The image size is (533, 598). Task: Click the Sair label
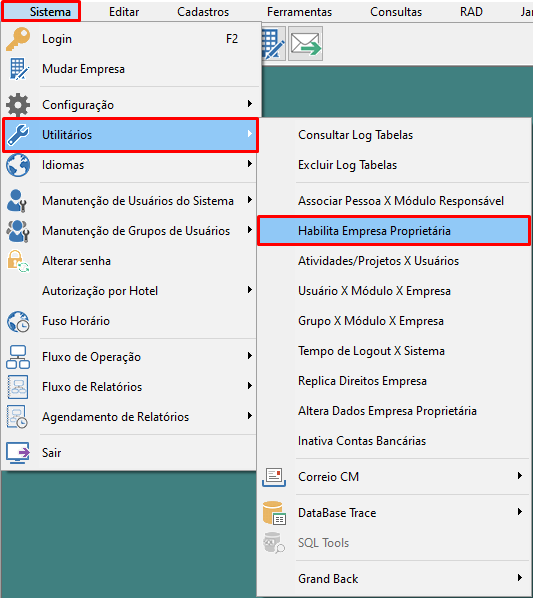coord(51,453)
